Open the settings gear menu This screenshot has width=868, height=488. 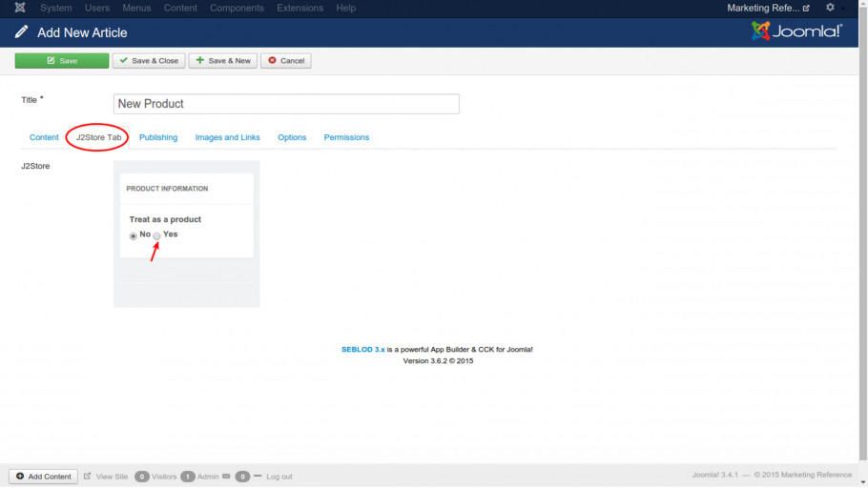830,8
